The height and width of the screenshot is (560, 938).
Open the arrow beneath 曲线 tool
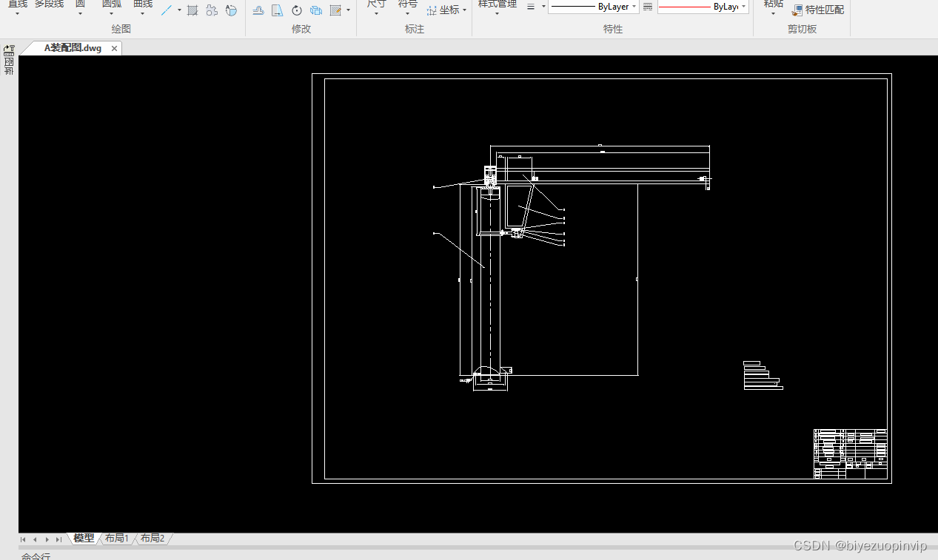(143, 13)
